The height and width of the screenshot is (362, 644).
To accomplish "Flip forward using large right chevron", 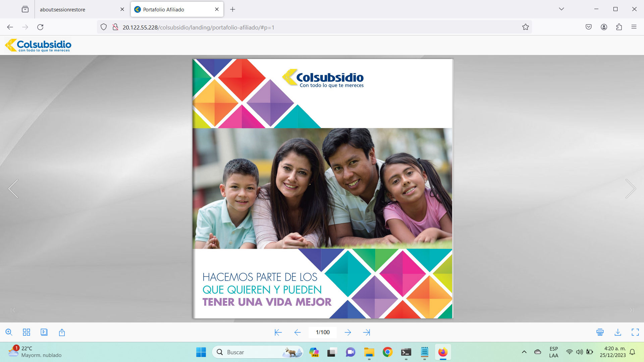I will click(630, 189).
